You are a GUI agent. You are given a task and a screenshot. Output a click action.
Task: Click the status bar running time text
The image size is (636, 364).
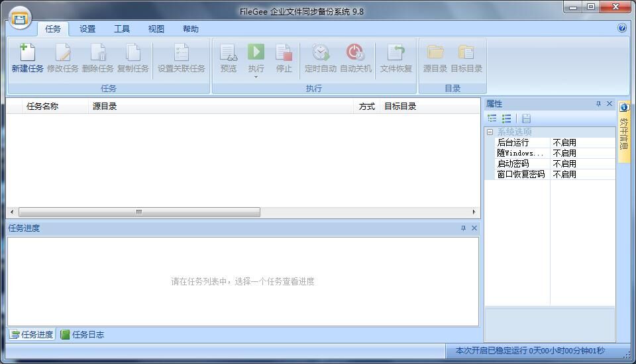pos(530,350)
